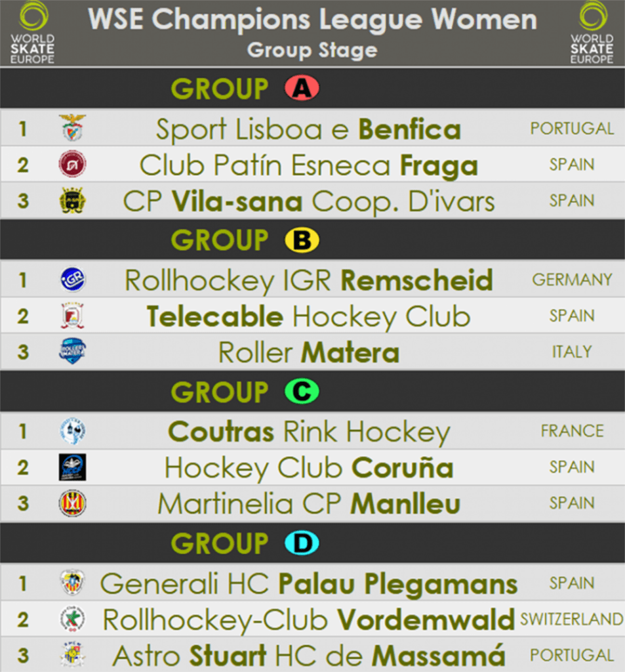Select the Stuart Massamá crest
The width and height of the screenshot is (625, 672).
click(72, 654)
